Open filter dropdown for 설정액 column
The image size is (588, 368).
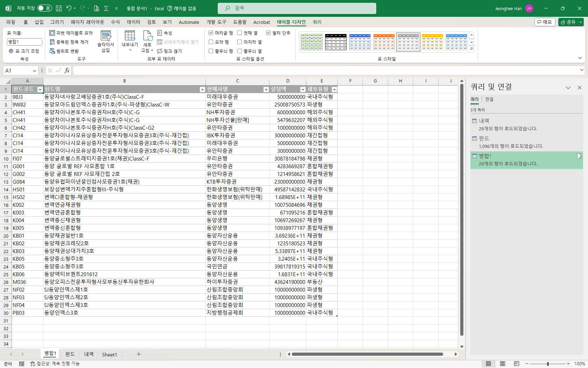(303, 90)
